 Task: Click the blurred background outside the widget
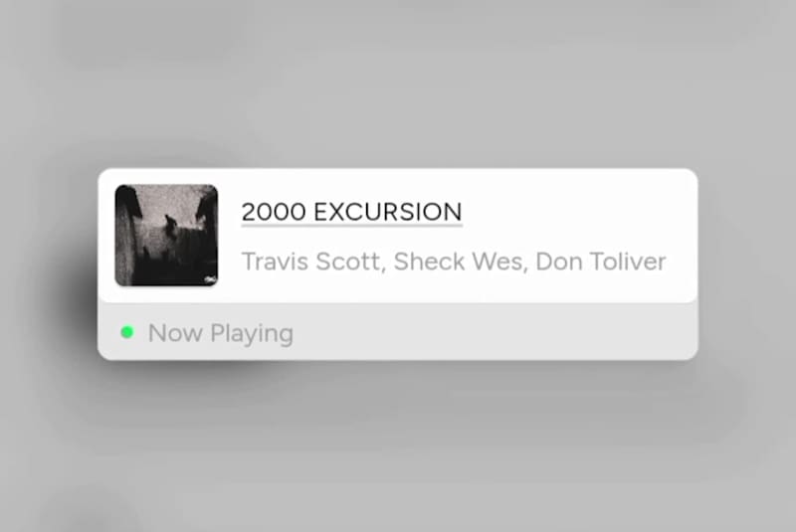397,82
